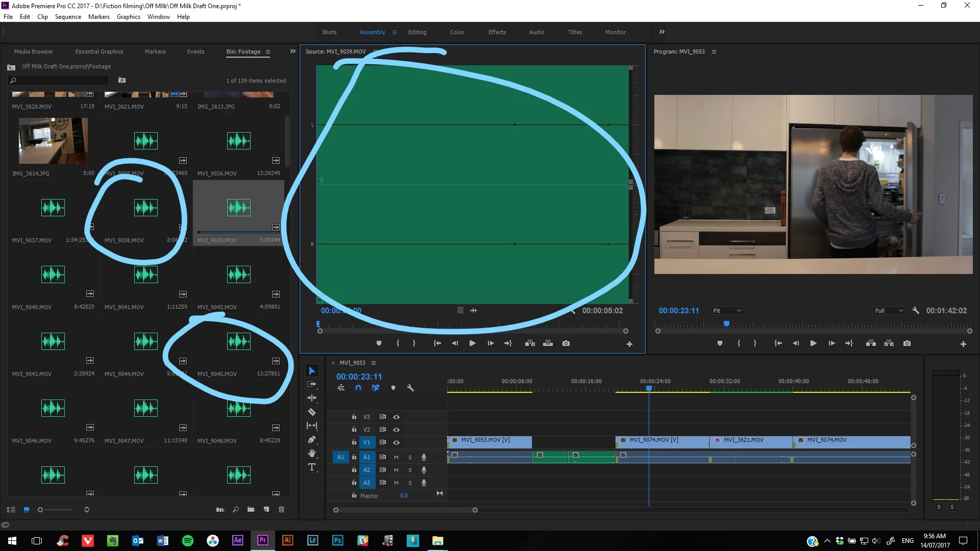The width and height of the screenshot is (980, 551).
Task: Select the Razor tool
Action: [312, 412]
